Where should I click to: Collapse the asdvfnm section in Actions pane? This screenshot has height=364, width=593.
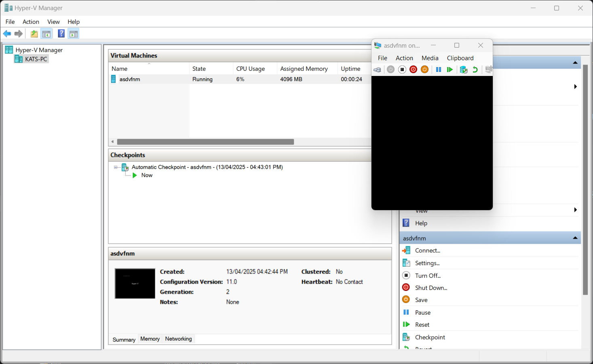pyautogui.click(x=575, y=238)
